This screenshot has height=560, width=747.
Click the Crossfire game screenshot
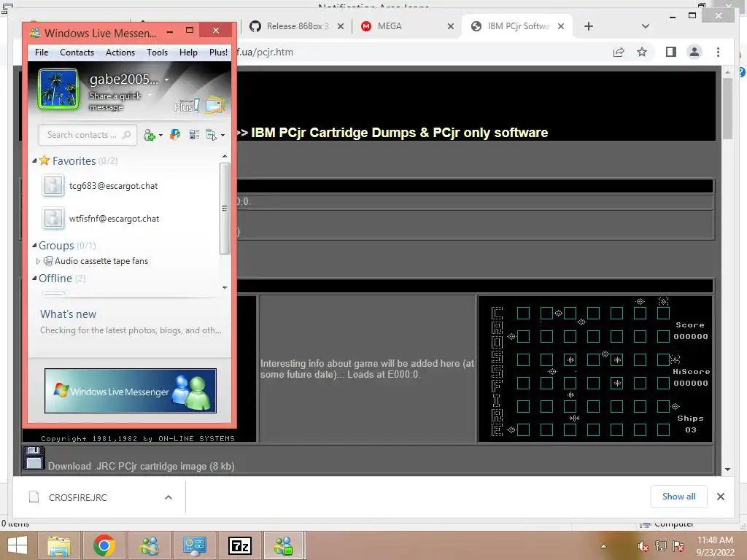(595, 369)
